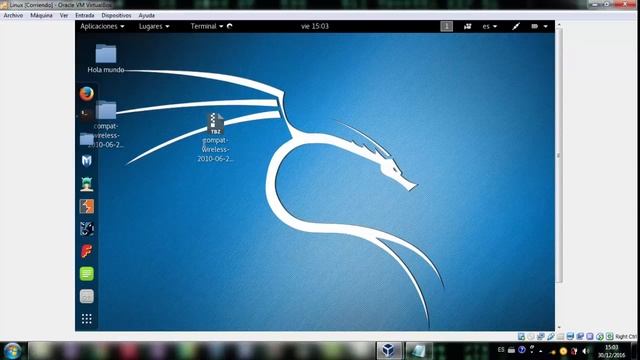640x360 pixels.
Task: Click the pen icon in Kali top bar
Action: pos(516,26)
